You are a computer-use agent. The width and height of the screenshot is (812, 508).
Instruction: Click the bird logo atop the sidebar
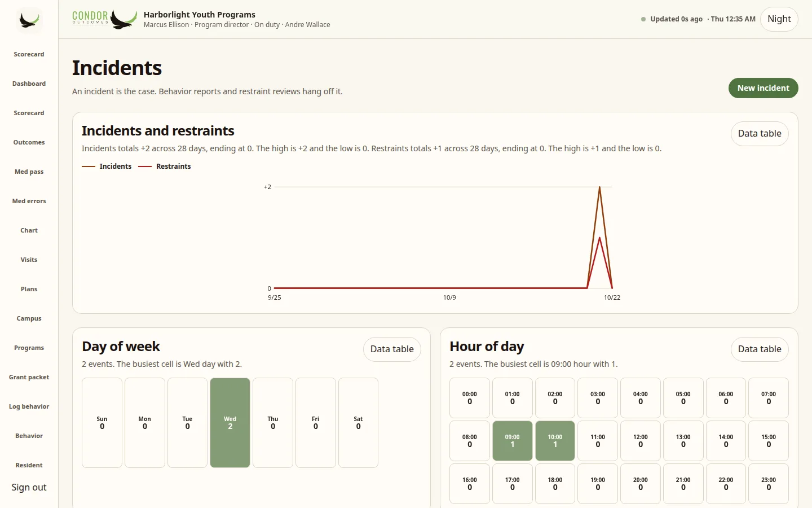tap(29, 20)
